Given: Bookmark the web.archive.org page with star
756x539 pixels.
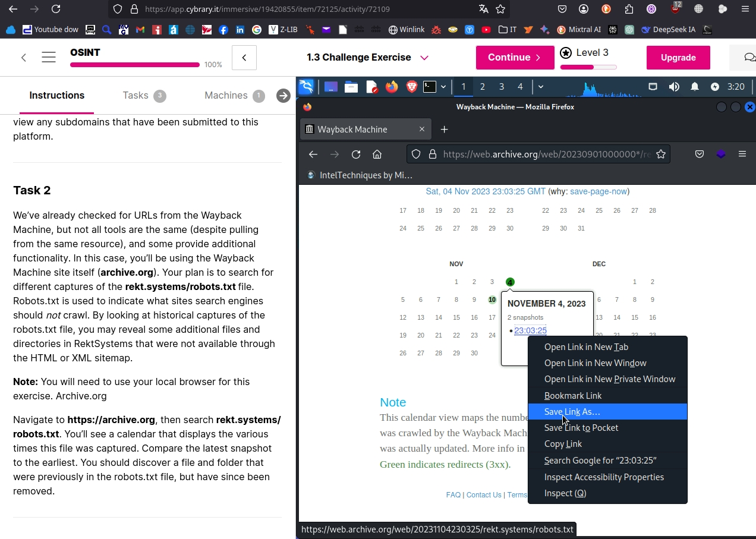Looking at the screenshot, I should [660, 155].
